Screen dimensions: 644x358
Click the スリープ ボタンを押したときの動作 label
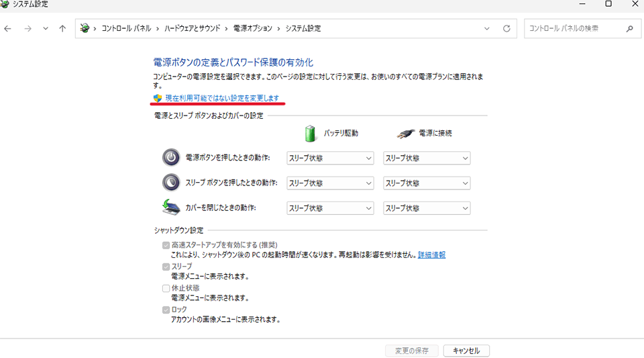231,183
